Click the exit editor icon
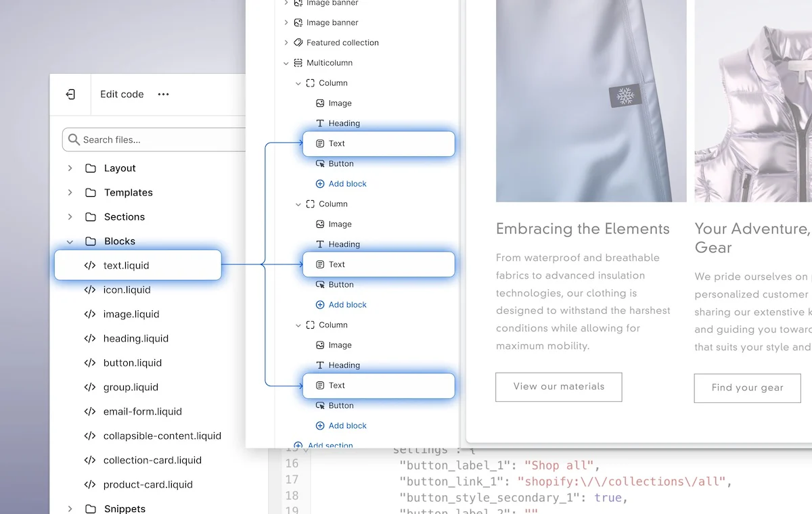The width and height of the screenshot is (812, 514). [70, 95]
